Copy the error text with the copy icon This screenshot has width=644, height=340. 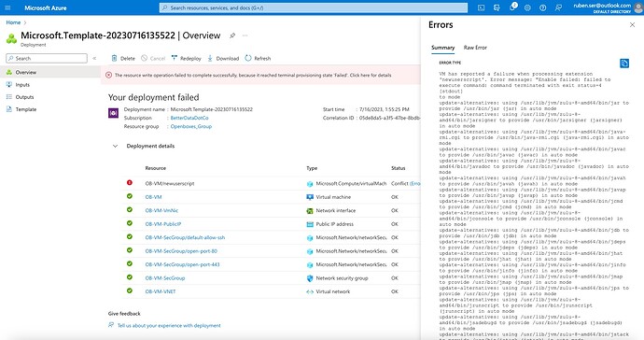coord(624,64)
